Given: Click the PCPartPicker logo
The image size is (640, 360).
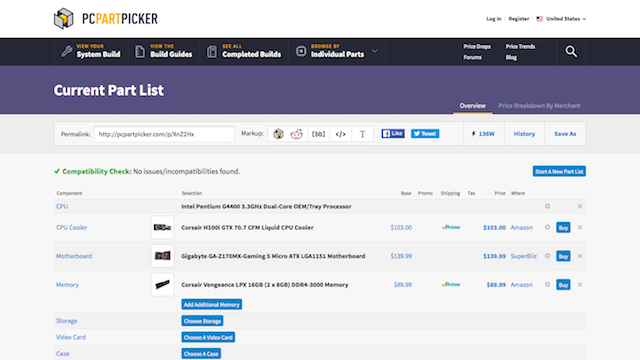Looking at the screenshot, I should coord(106,18).
